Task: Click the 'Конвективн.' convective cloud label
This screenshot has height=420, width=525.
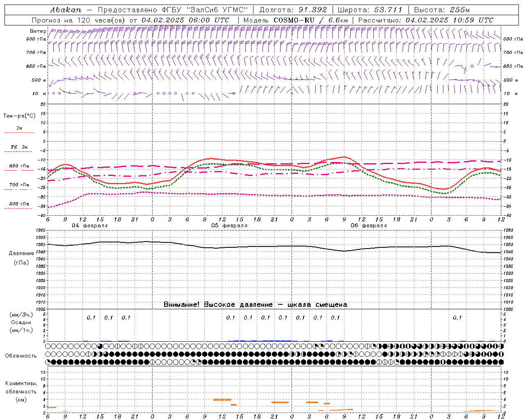Action: 21,383
